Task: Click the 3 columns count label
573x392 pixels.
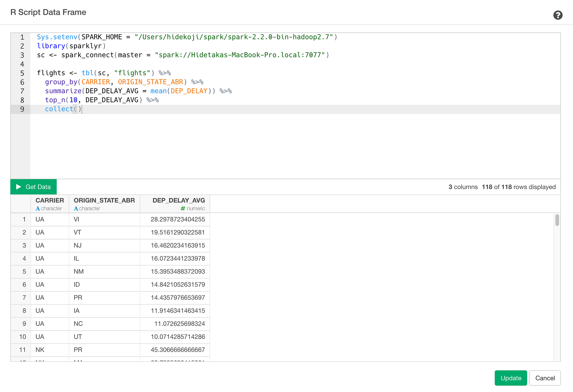Action: click(x=463, y=187)
